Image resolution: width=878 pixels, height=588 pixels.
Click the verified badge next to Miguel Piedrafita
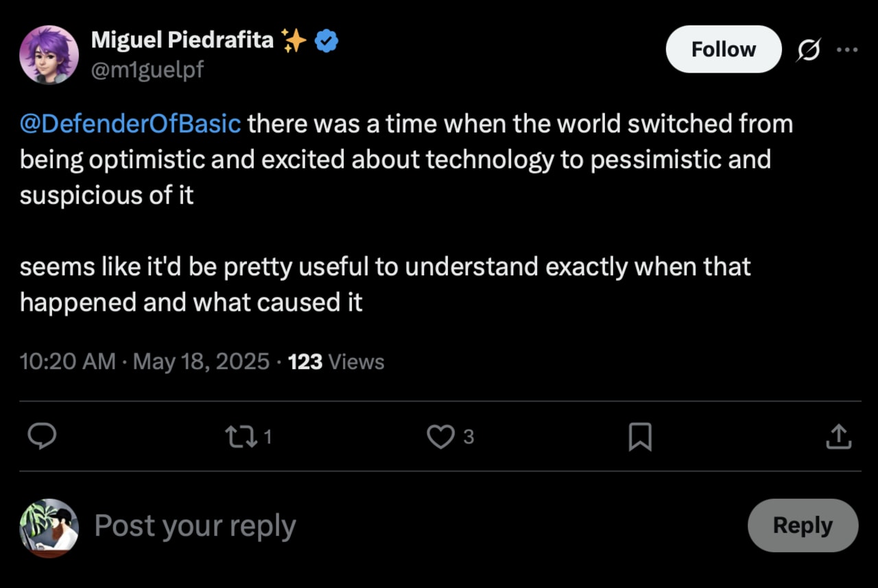point(327,40)
